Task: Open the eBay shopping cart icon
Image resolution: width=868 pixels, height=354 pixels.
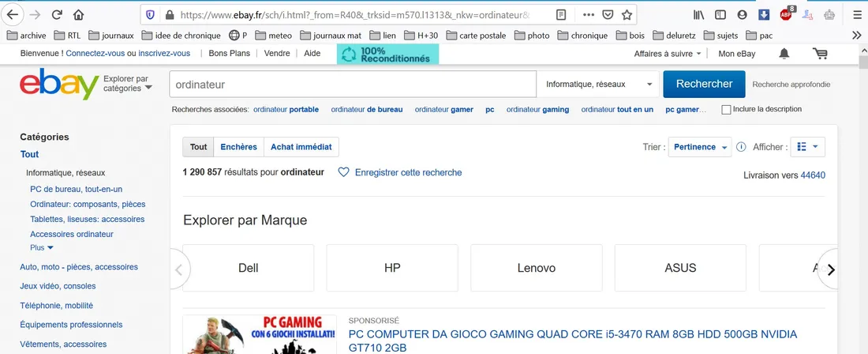Action: point(820,54)
